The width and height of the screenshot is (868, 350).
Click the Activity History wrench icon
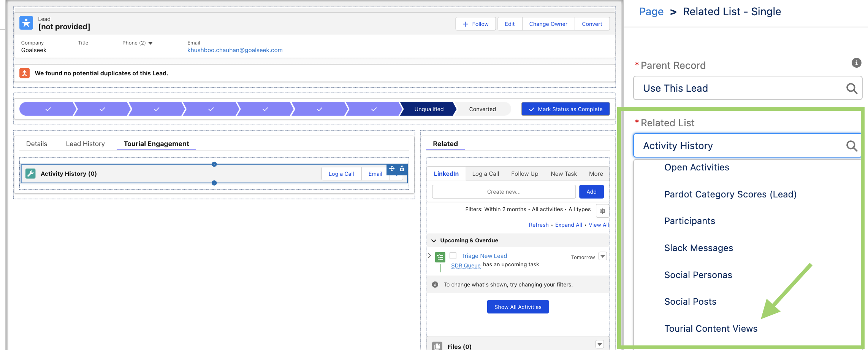pos(30,174)
